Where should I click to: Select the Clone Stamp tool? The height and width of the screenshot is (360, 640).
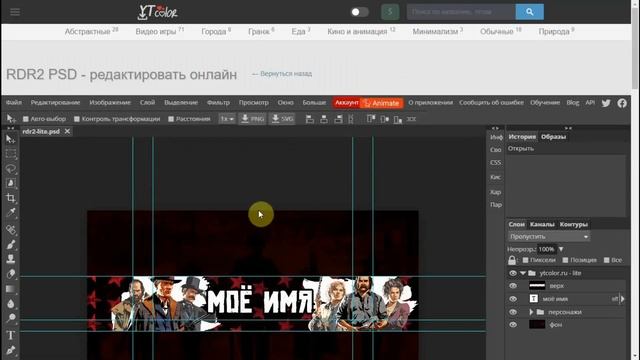coord(11,258)
